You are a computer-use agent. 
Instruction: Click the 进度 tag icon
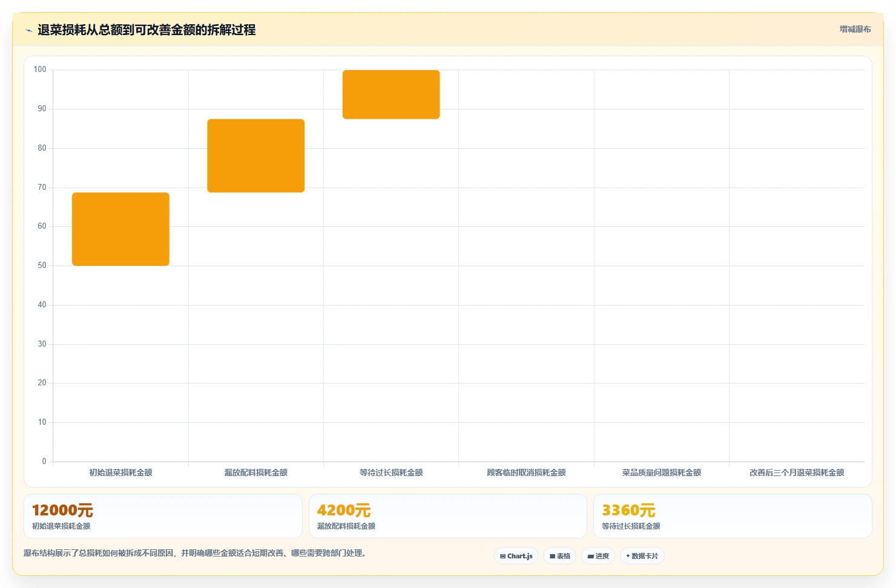[590, 557]
